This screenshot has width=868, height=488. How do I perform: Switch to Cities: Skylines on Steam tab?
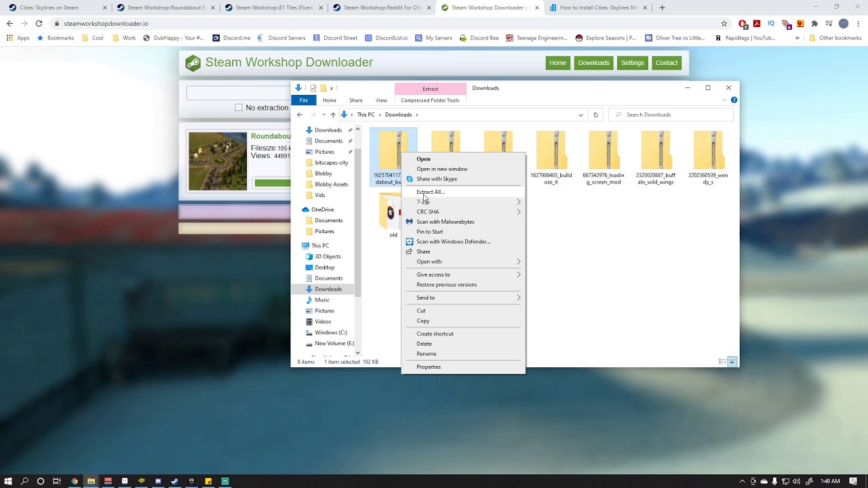[56, 7]
